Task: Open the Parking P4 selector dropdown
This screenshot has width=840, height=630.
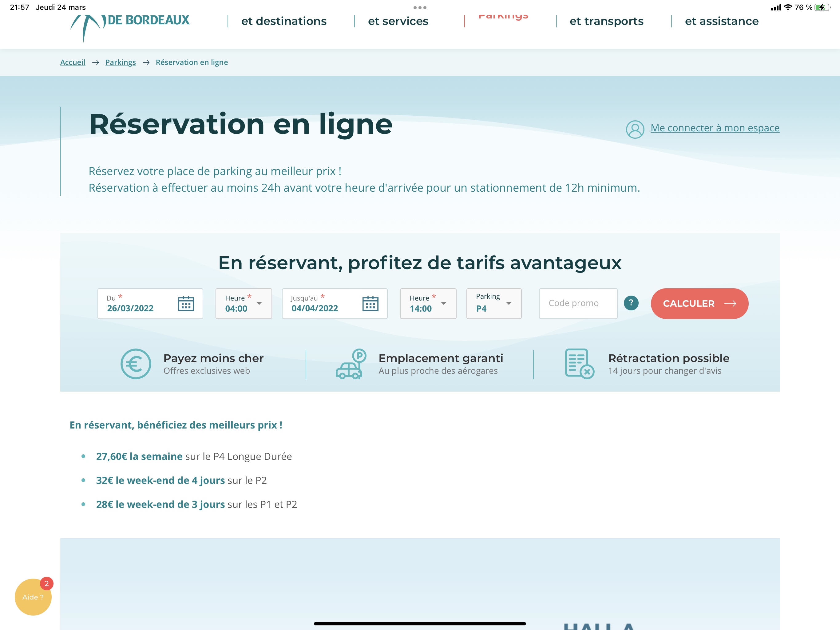Action: pos(493,304)
